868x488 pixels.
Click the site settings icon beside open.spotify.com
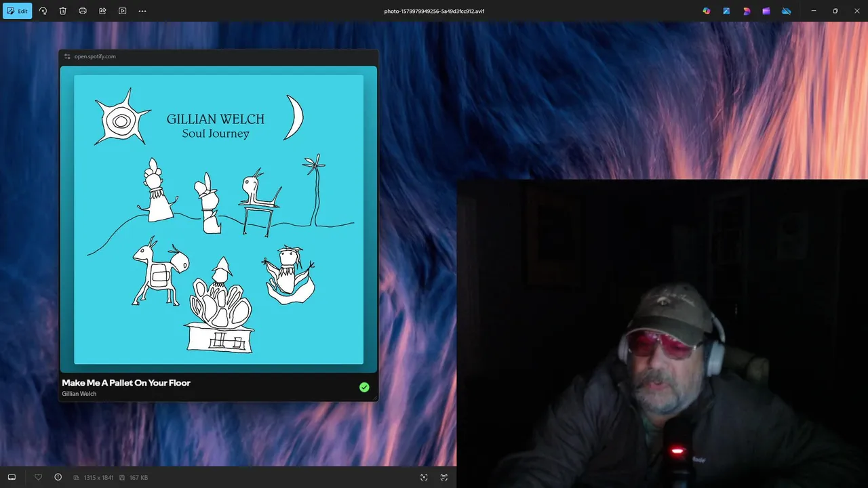pyautogui.click(x=67, y=56)
